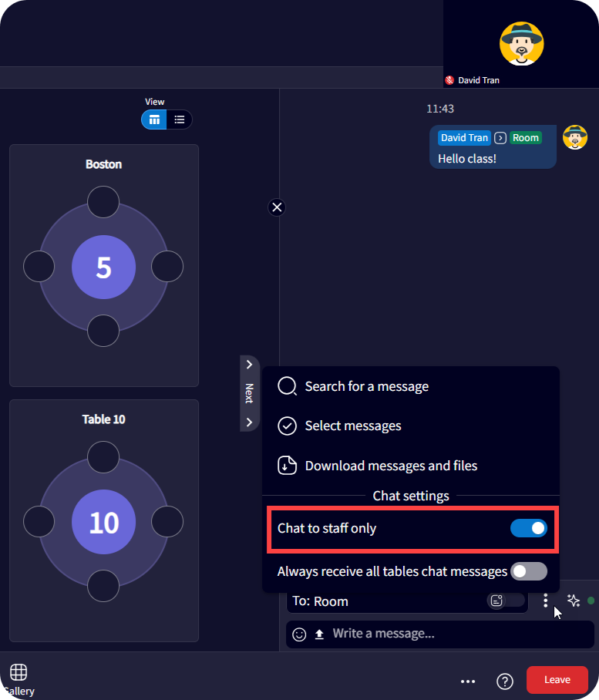The width and height of the screenshot is (599, 700).
Task: Click the avatar beside Hello class! message
Action: [x=575, y=137]
